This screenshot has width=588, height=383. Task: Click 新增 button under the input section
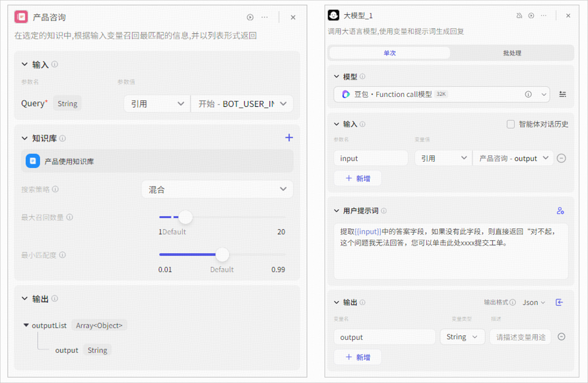coord(358,178)
